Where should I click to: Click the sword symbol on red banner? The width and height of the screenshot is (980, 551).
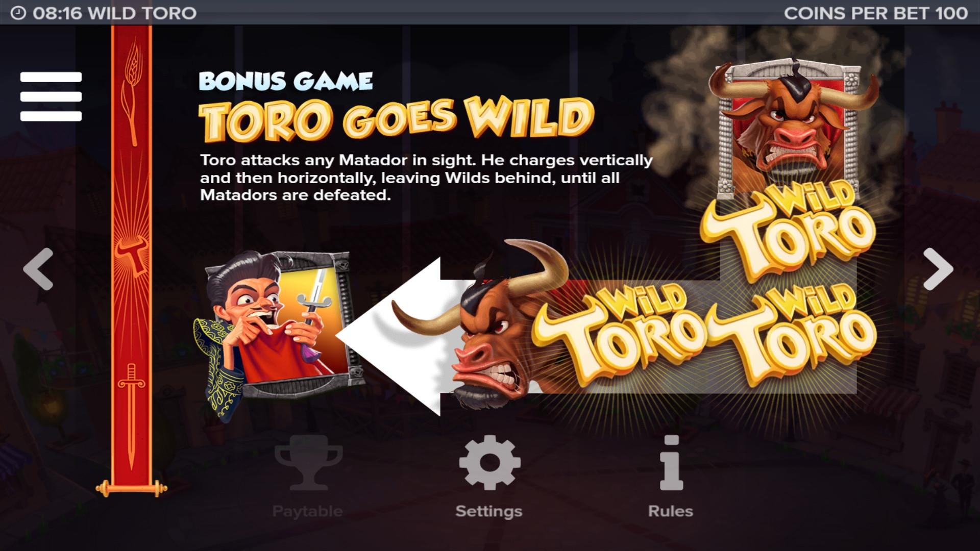pos(131,416)
